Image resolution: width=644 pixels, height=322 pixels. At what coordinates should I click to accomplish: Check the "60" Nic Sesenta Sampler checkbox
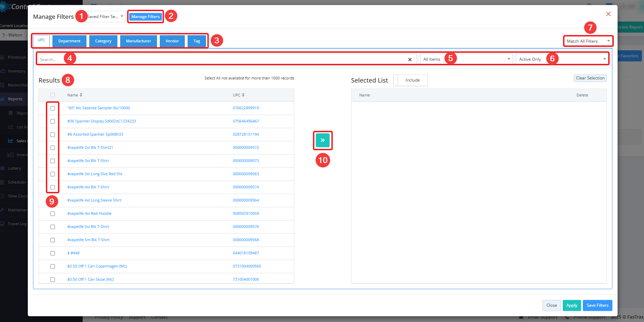pos(53,108)
